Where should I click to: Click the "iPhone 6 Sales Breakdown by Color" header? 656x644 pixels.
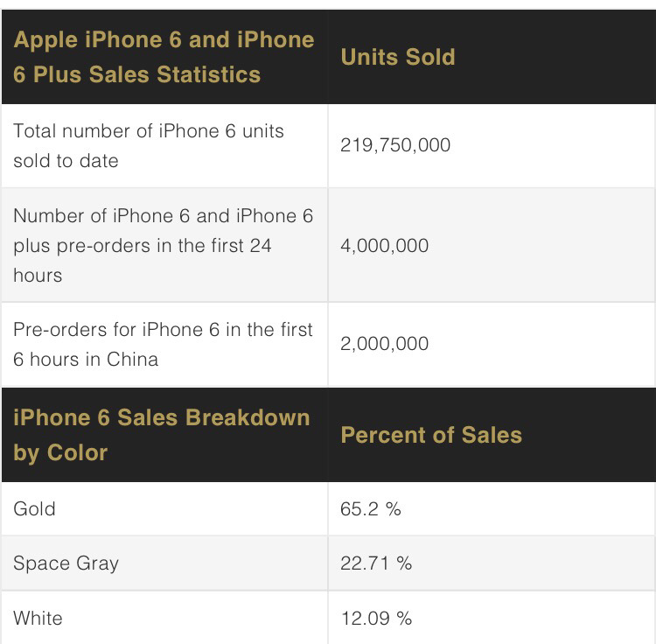click(x=162, y=434)
